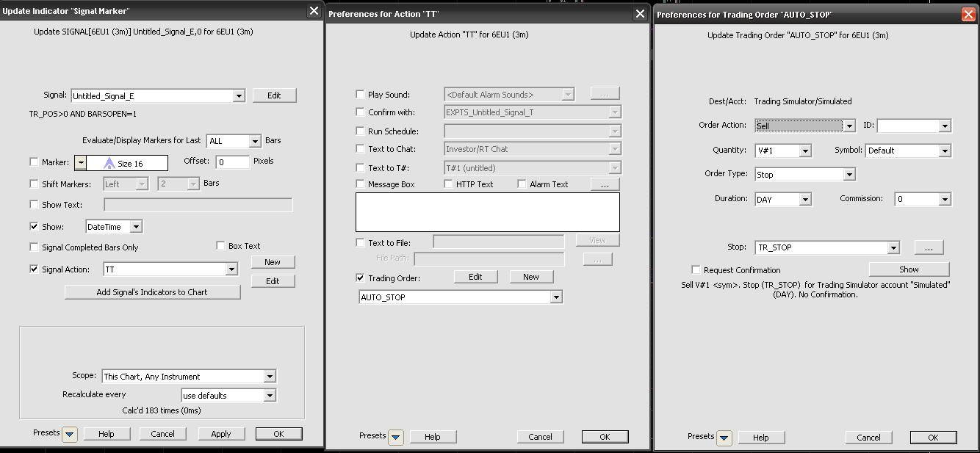Viewport: 980px width, 453px height.
Task: Open Presets menu icon in AUTO_STOP dialog
Action: tap(724, 438)
